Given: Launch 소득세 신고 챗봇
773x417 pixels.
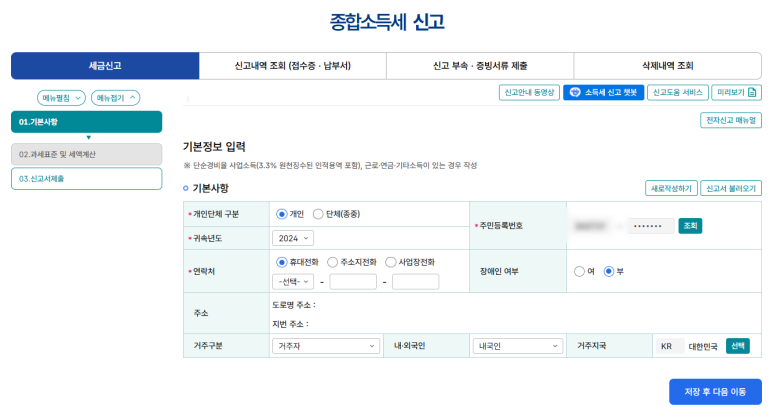Looking at the screenshot, I should point(603,92).
